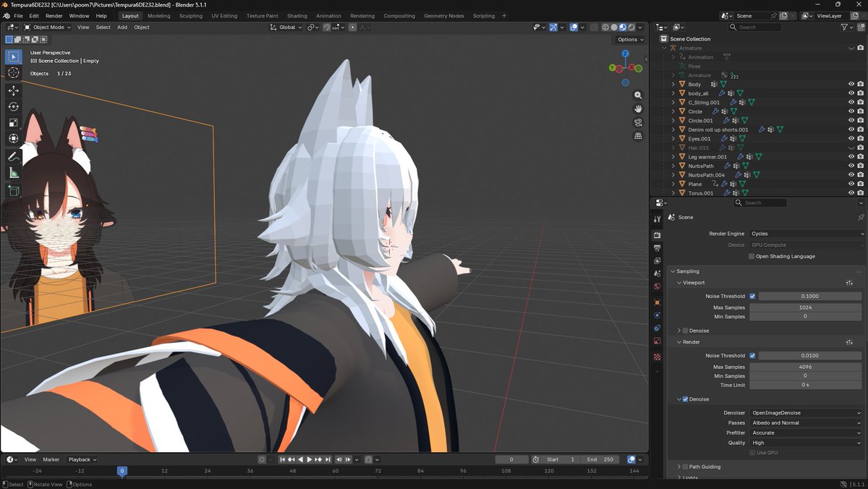
Task: Open the denoise Quality High dropdown
Action: (807, 443)
